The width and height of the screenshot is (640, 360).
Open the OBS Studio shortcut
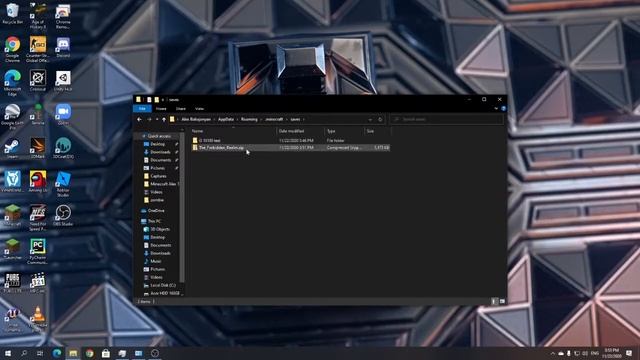63,215
